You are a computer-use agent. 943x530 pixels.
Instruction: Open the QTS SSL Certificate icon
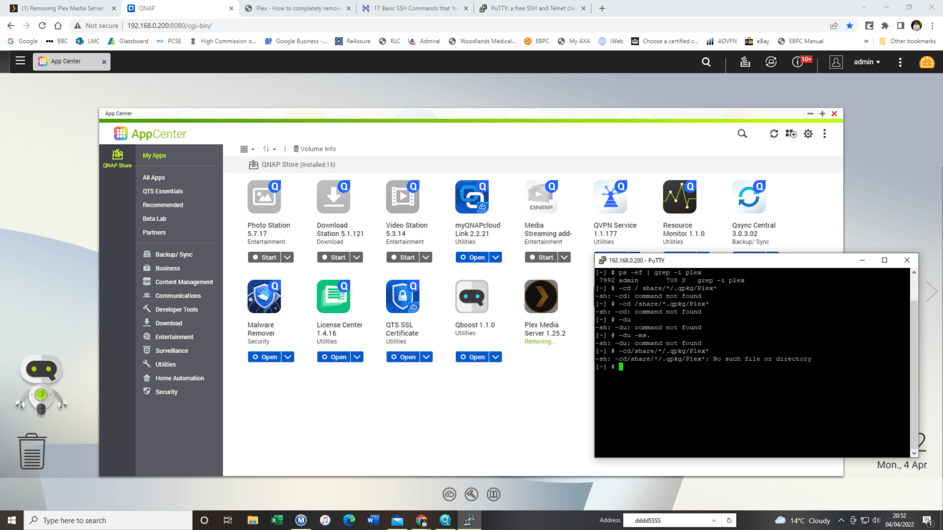402,296
